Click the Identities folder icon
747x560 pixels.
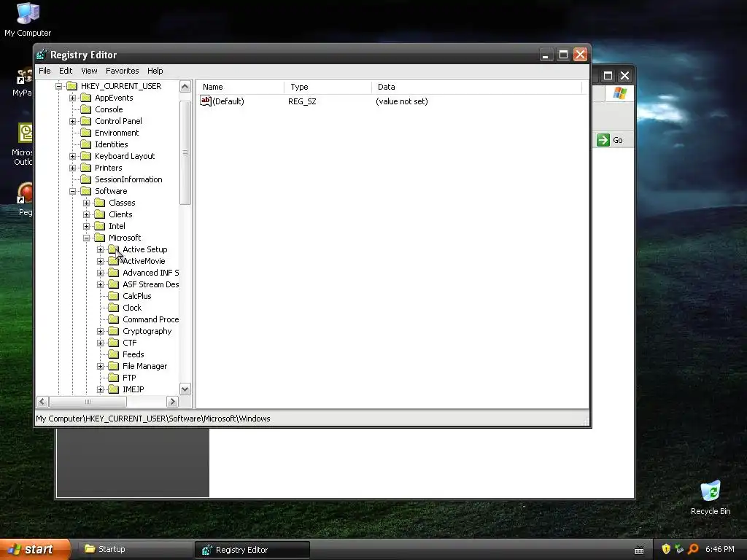[86, 144]
